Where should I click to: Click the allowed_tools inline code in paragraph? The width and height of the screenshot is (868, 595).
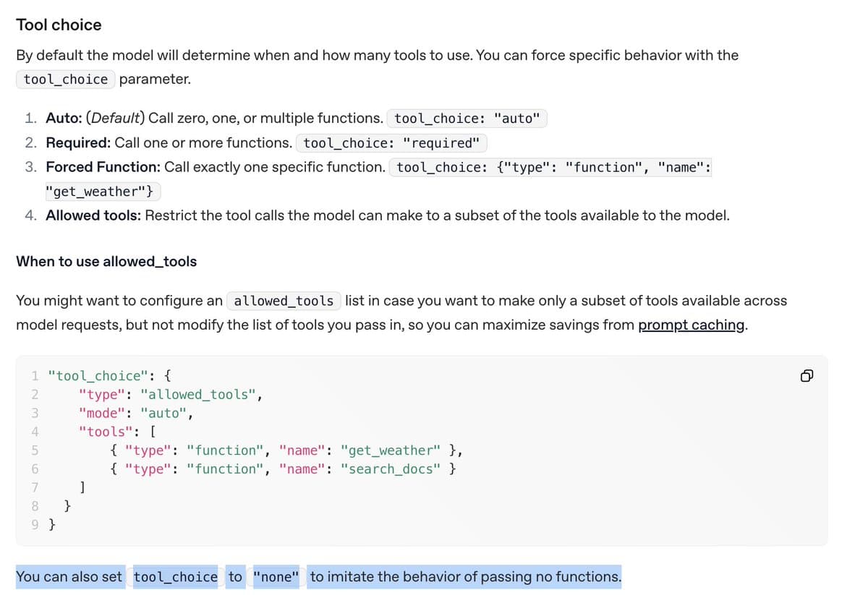[x=284, y=301]
